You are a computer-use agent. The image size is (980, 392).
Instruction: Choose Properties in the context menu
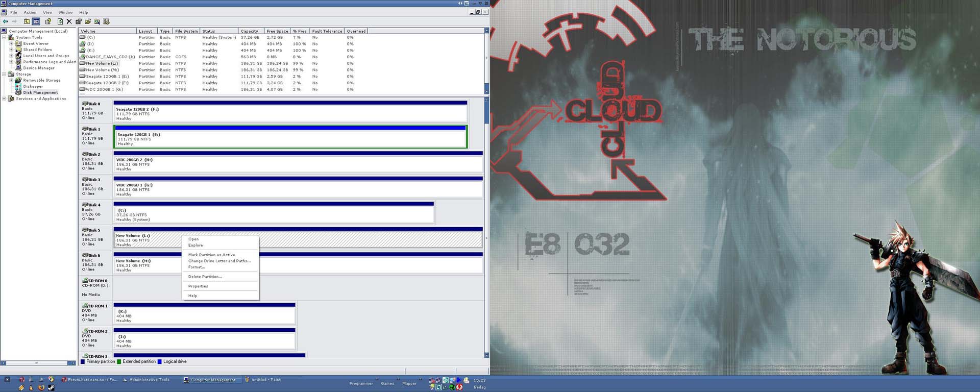click(x=220, y=286)
